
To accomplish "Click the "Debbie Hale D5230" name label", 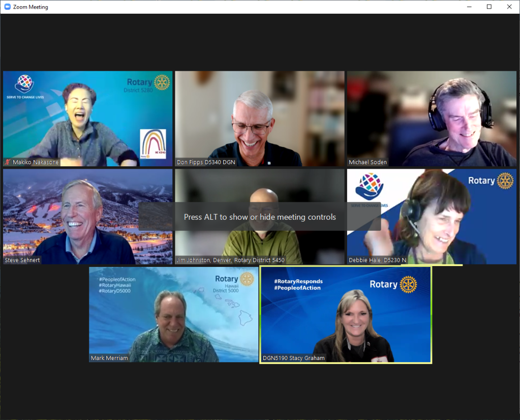I will click(377, 260).
